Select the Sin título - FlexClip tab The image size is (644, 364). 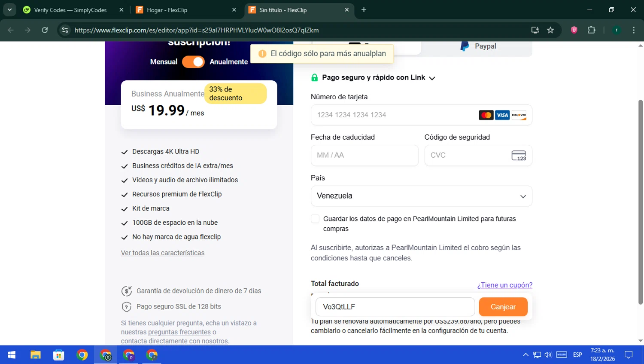[x=283, y=10]
